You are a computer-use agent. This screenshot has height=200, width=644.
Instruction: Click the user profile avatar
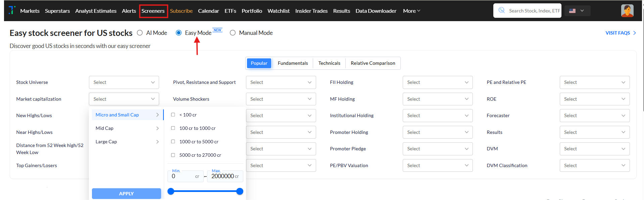627,11
